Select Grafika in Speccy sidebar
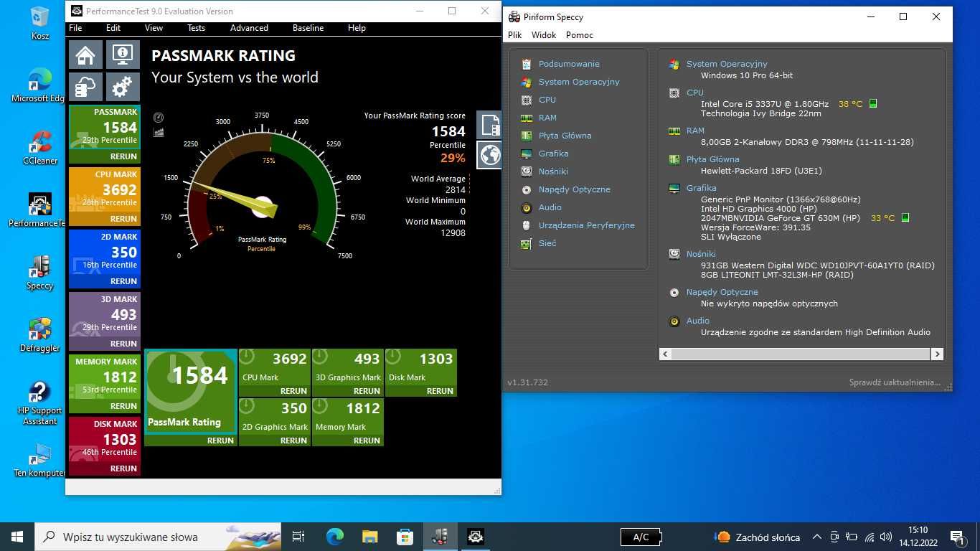The width and height of the screenshot is (980, 551). 554,154
